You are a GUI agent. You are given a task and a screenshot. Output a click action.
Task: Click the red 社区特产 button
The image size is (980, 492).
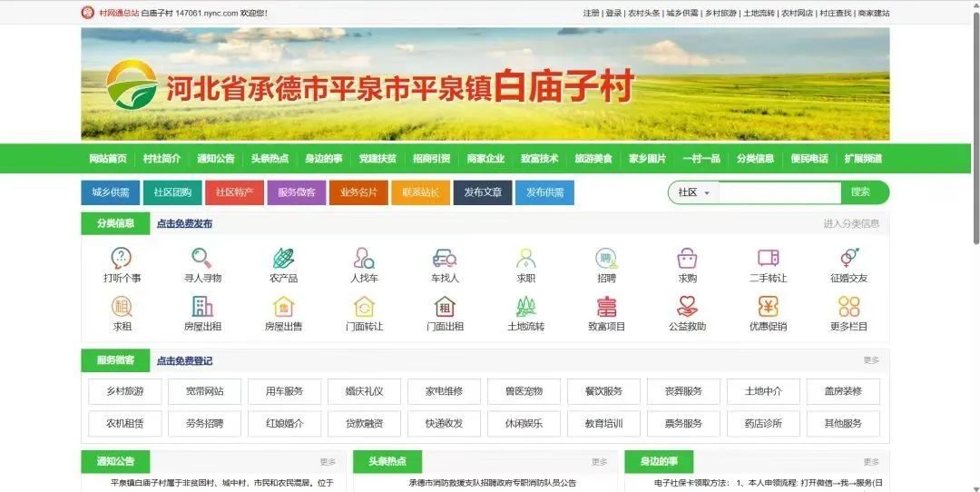tap(234, 192)
